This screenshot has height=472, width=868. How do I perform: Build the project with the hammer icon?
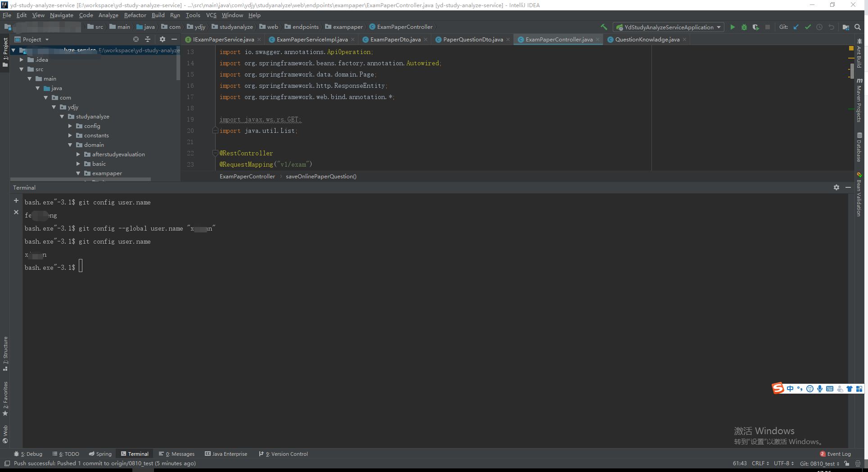point(604,27)
